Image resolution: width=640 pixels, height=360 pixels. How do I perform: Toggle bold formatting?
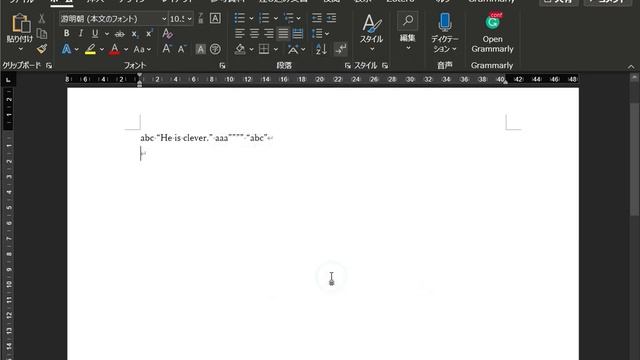pyautogui.click(x=67, y=33)
